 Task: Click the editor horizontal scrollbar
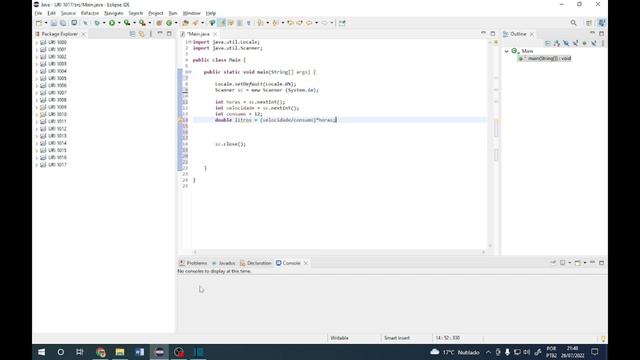(x=339, y=252)
